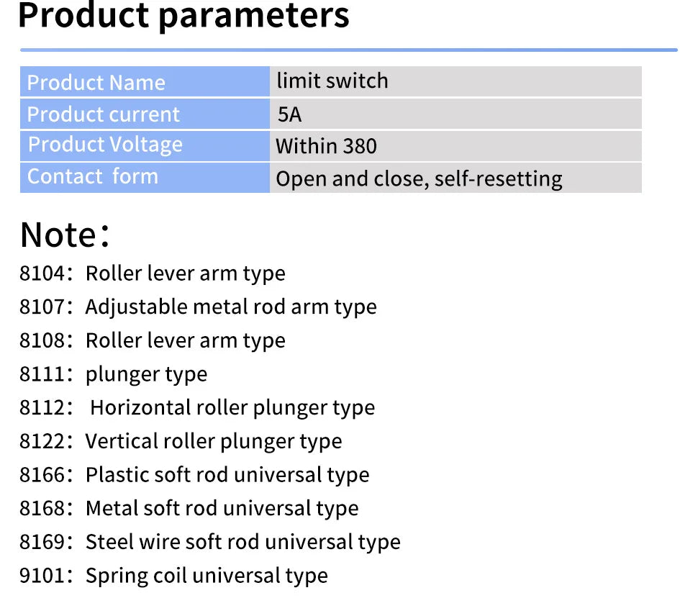The width and height of the screenshot is (698, 616).
Task: Click the 'limit switch' value cell
Action: click(455, 81)
